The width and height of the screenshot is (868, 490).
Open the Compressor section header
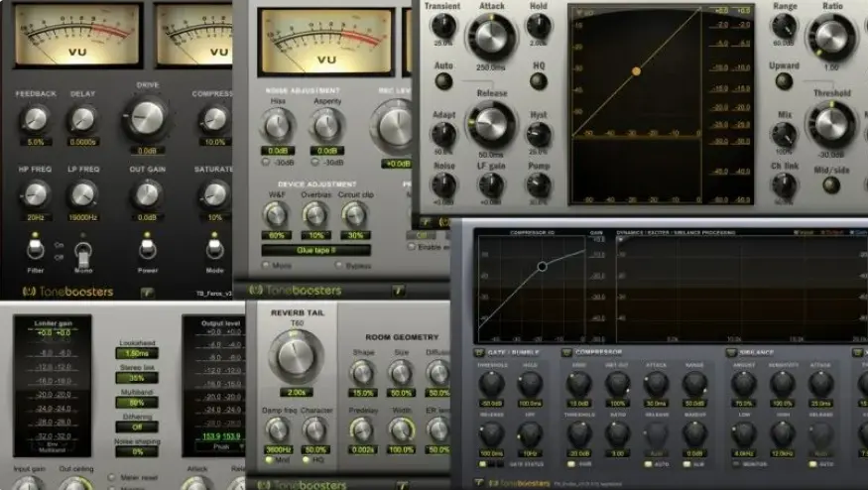click(566, 352)
